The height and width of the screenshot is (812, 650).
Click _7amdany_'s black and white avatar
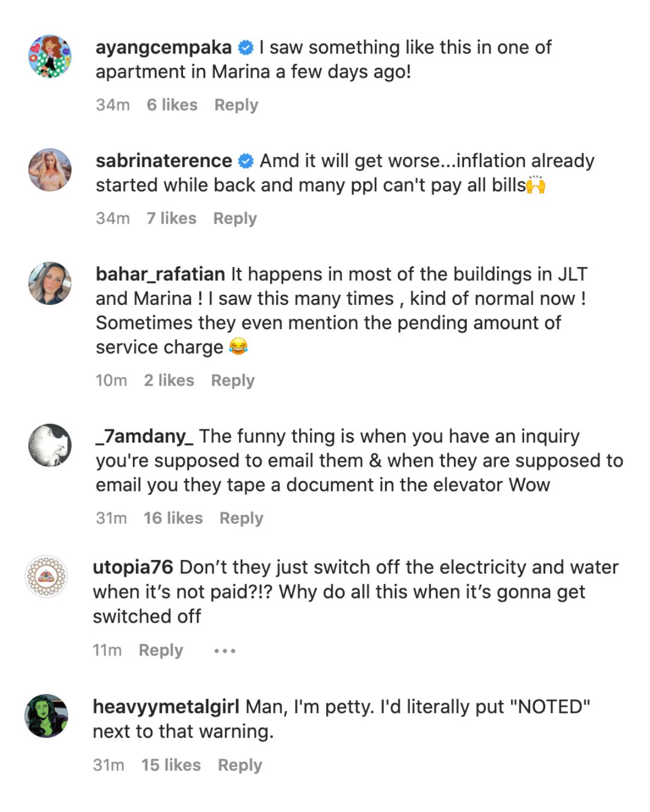pos(50,445)
